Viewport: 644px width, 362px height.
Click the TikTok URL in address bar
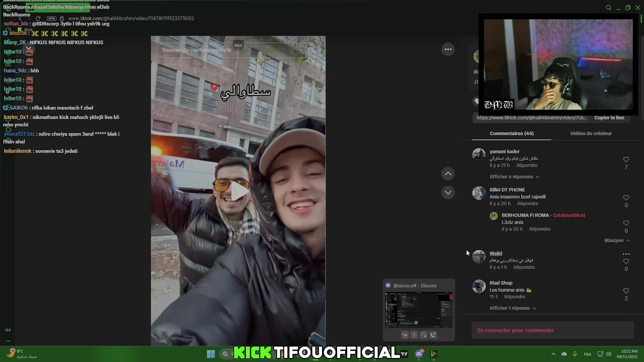pos(131,19)
